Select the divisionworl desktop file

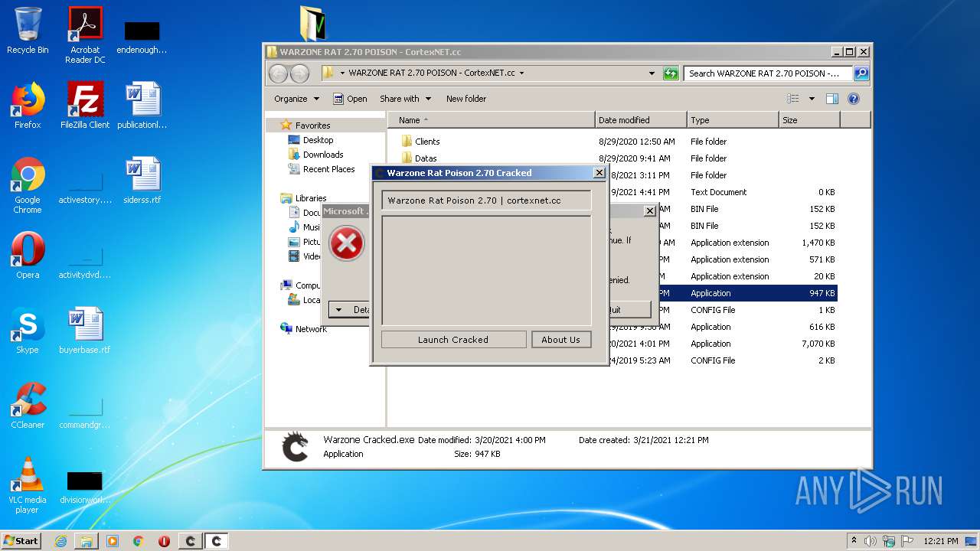coord(85,487)
